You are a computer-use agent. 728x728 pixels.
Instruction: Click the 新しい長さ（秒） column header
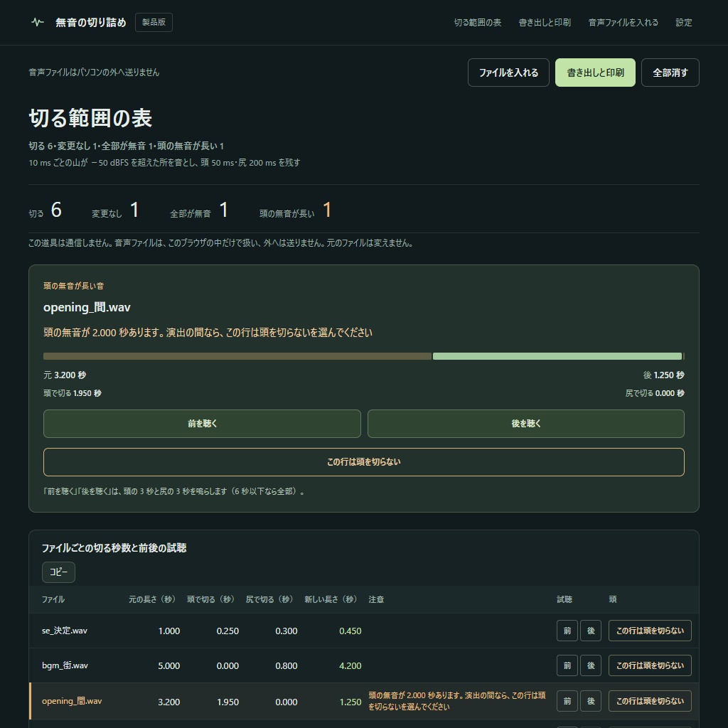tap(331, 599)
